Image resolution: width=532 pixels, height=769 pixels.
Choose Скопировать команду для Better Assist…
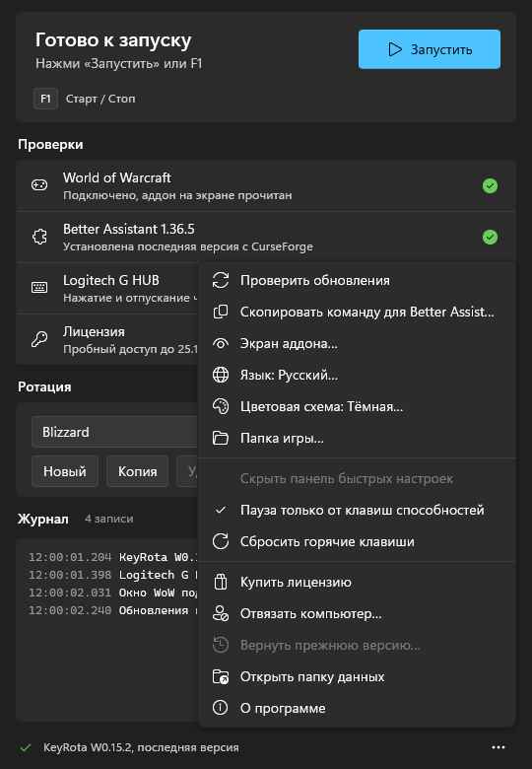point(357,312)
